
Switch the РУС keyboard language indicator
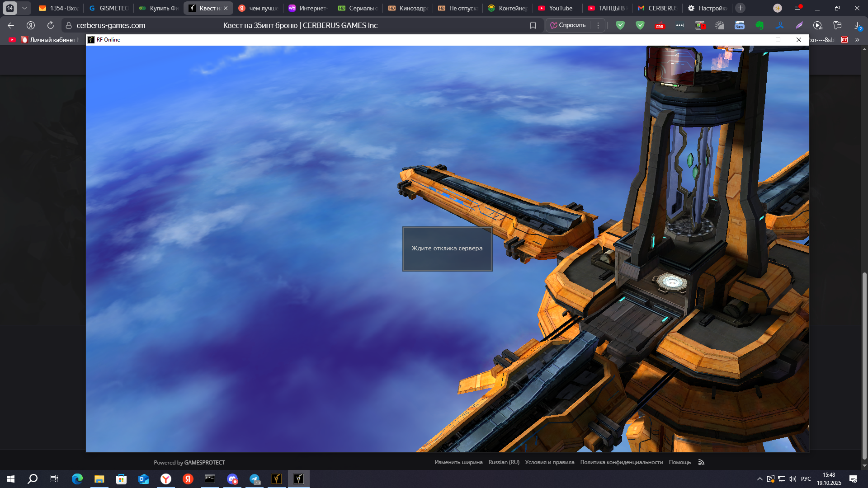(806, 479)
